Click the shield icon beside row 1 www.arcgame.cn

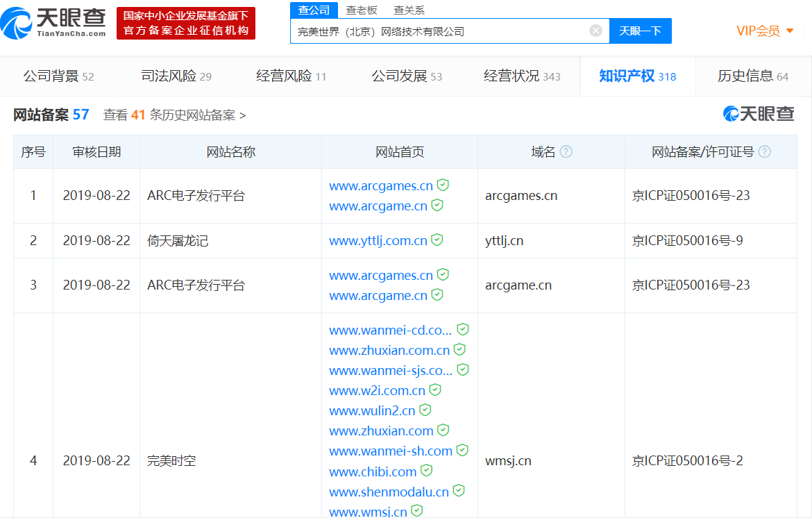coord(437,205)
